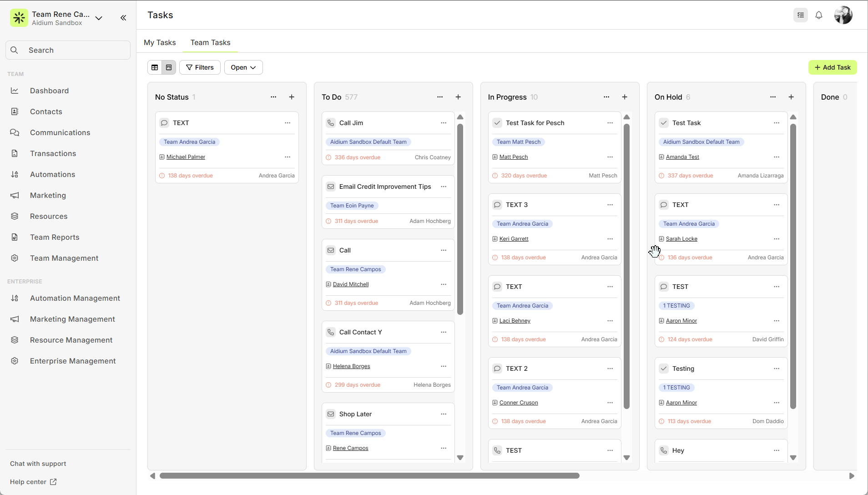Open options menu for To Do column
The width and height of the screenshot is (868, 495).
pyautogui.click(x=440, y=97)
